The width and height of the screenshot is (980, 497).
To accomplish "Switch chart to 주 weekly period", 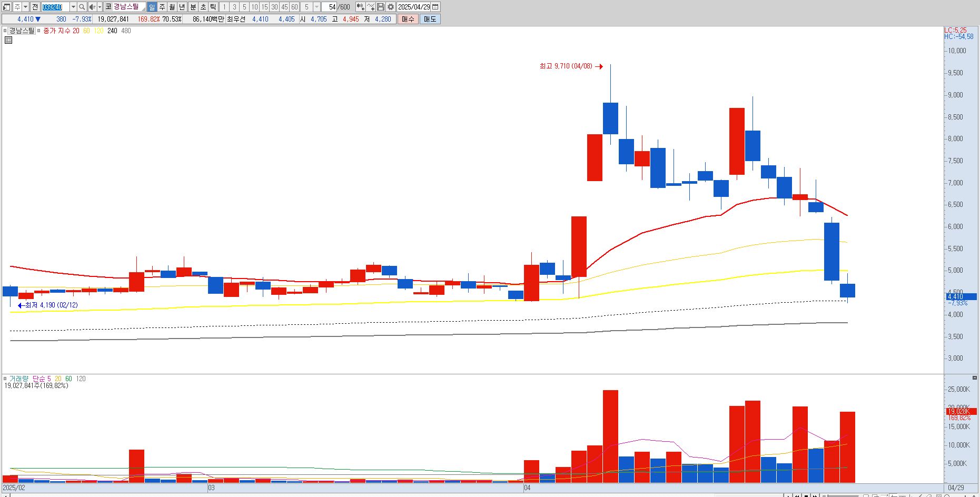I will click(x=162, y=7).
